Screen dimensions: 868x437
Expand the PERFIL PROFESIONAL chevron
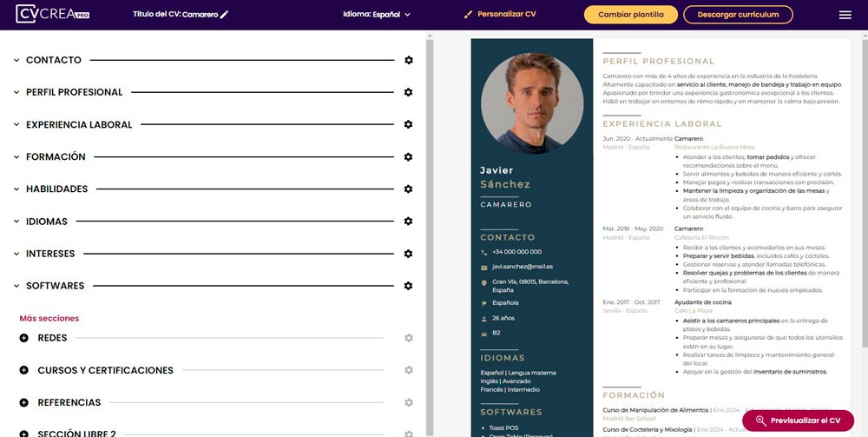point(16,92)
